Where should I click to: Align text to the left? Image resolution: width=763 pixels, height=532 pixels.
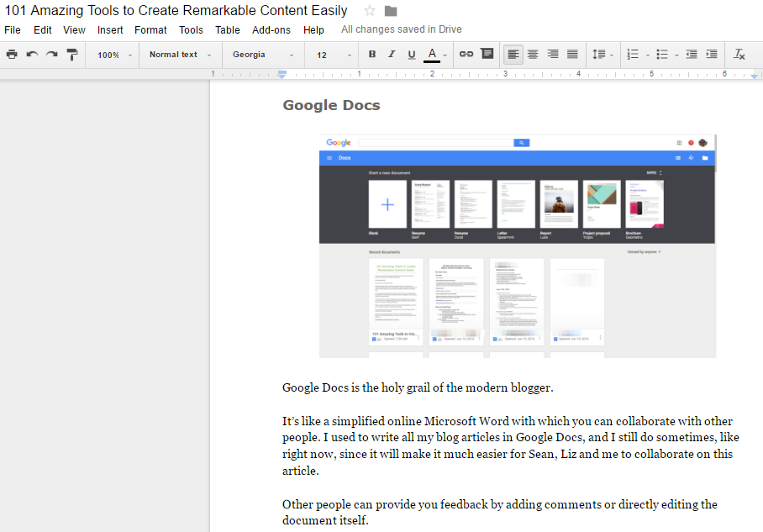pyautogui.click(x=513, y=55)
